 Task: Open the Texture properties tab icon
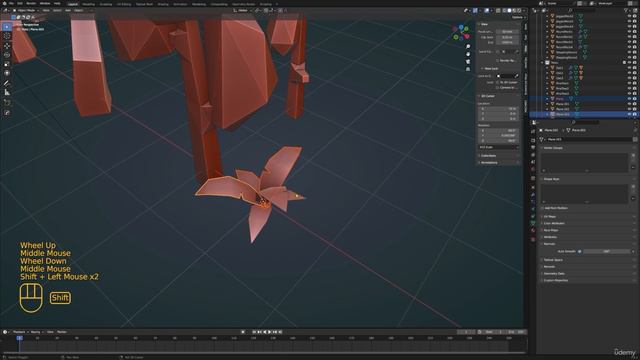[533, 240]
